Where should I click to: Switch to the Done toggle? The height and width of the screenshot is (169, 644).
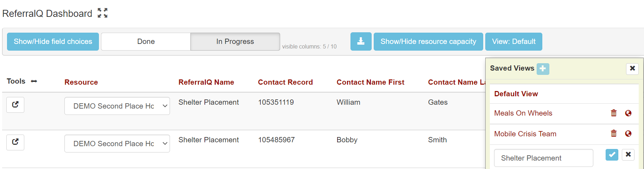tap(146, 41)
